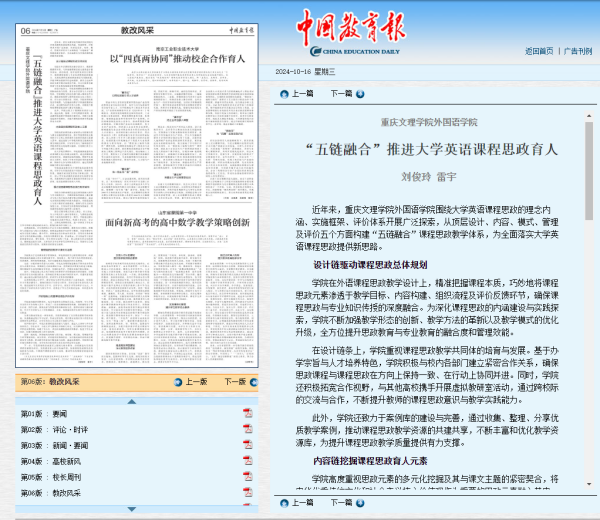Open PDF icon for 第01版 要闻

click(x=246, y=413)
